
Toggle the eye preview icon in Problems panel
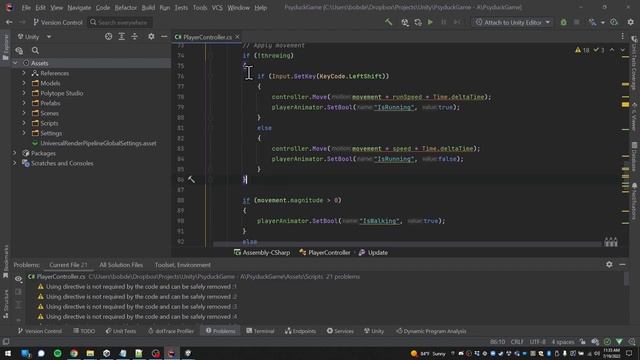point(18,279)
